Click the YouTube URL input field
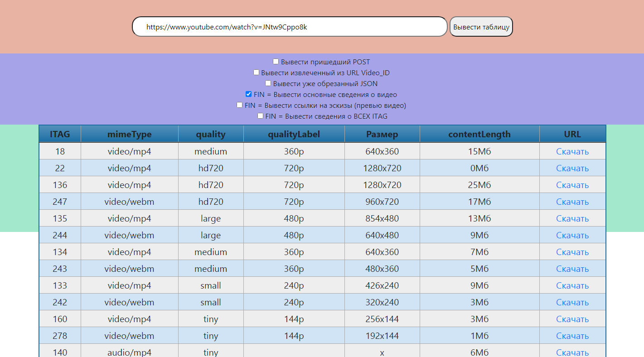 [290, 27]
